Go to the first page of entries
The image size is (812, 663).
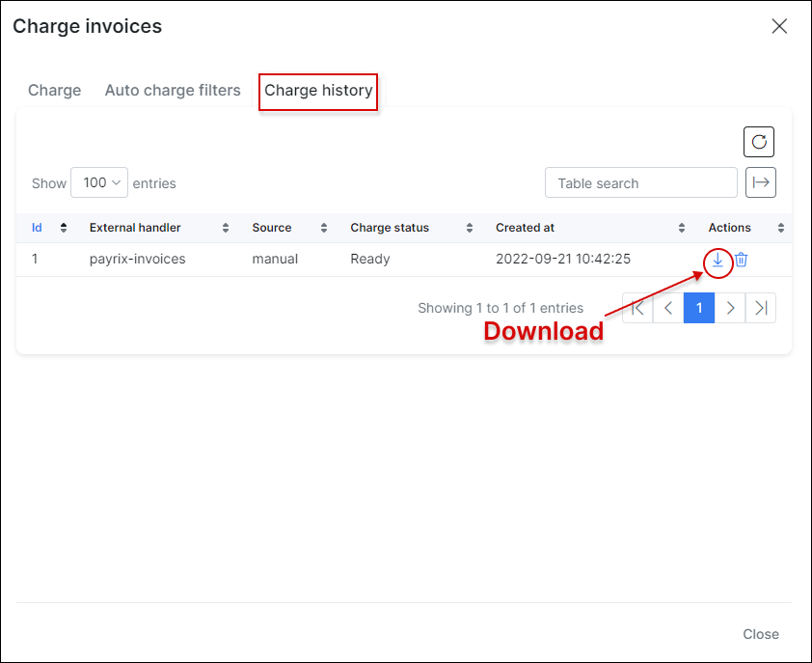coord(637,308)
